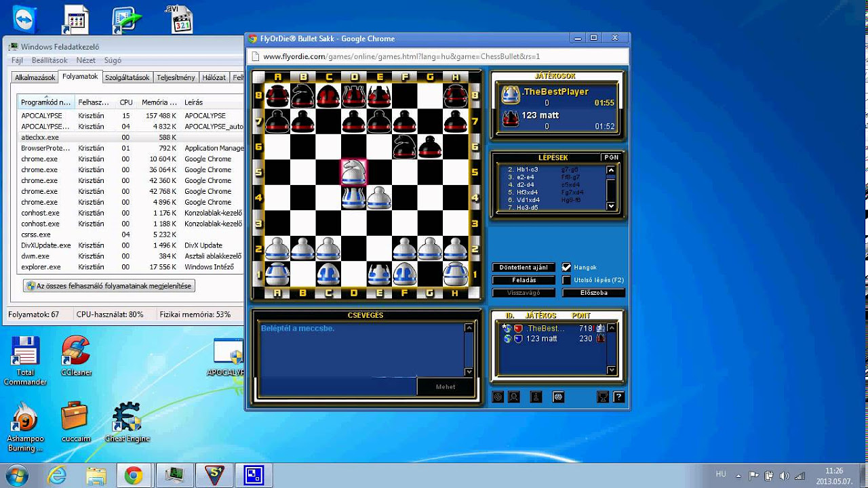Screen dimensions: 868x488
Task: Open the APOCALYPSE desktop shortcut
Action: point(227,357)
